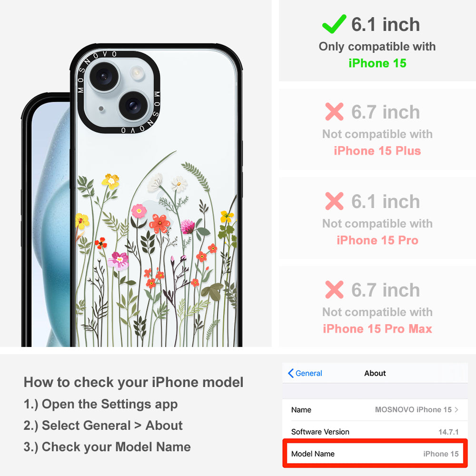Go back to General settings

coord(305,373)
